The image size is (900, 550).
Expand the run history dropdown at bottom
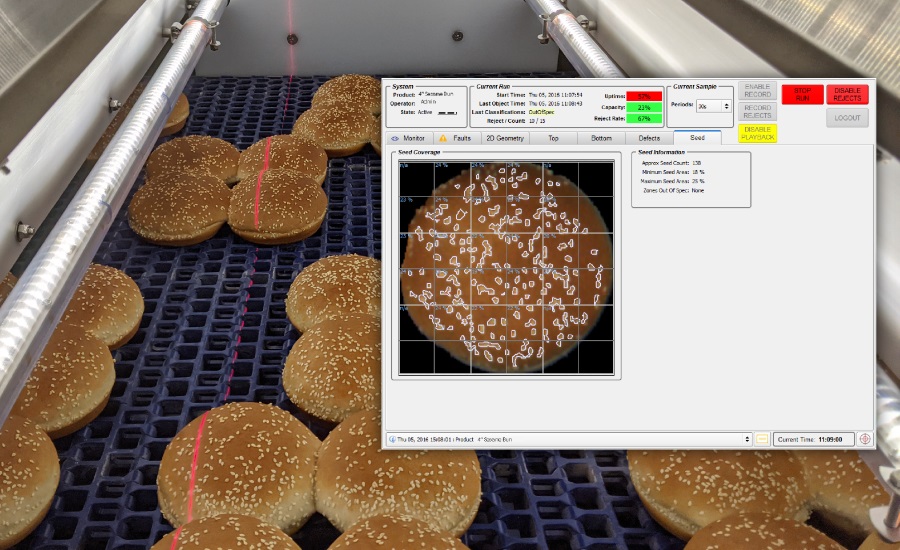[748, 439]
